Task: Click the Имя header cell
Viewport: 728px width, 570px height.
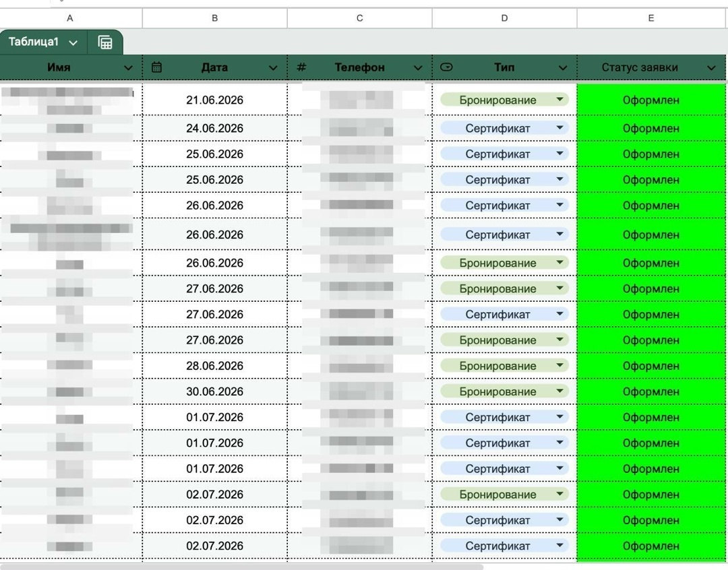Action: [x=71, y=67]
